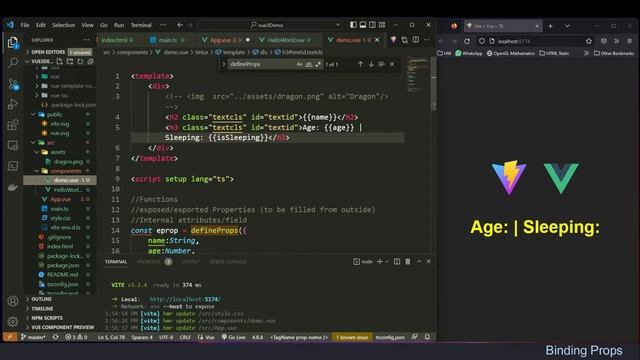Toggle Primary Side Bar visibility
Screen dimensions: 640x360
click(353, 25)
